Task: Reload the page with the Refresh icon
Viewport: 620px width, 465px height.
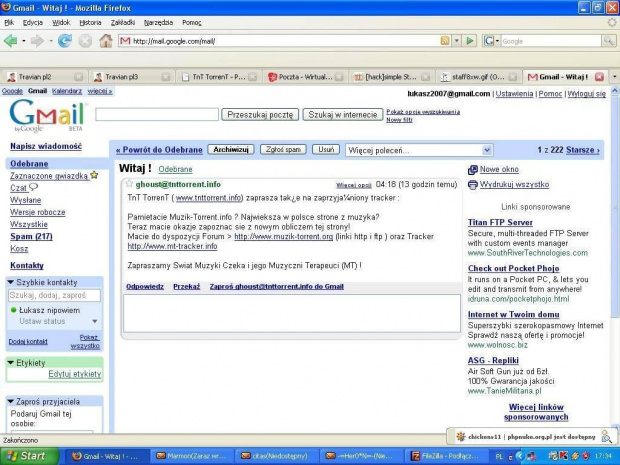Action: pyautogui.click(x=65, y=41)
